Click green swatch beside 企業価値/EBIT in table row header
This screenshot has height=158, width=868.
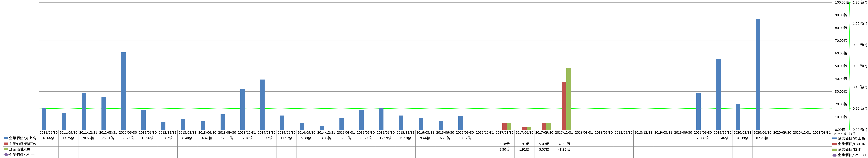point(6,149)
